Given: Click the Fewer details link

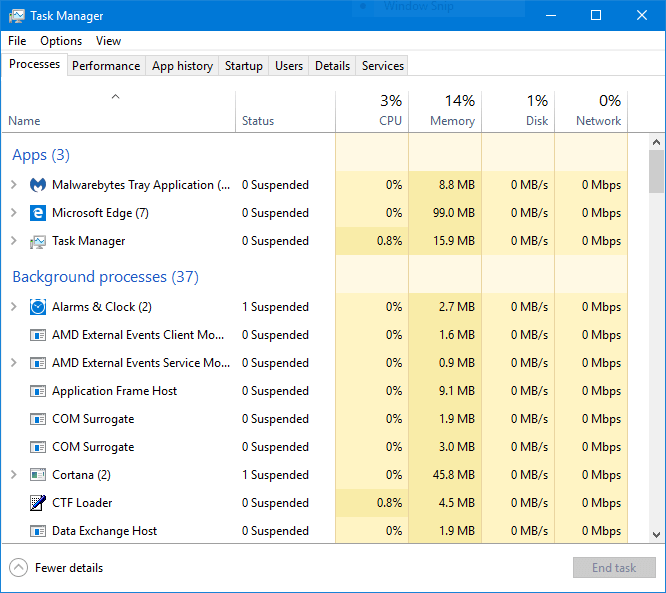Looking at the screenshot, I should point(69,568).
